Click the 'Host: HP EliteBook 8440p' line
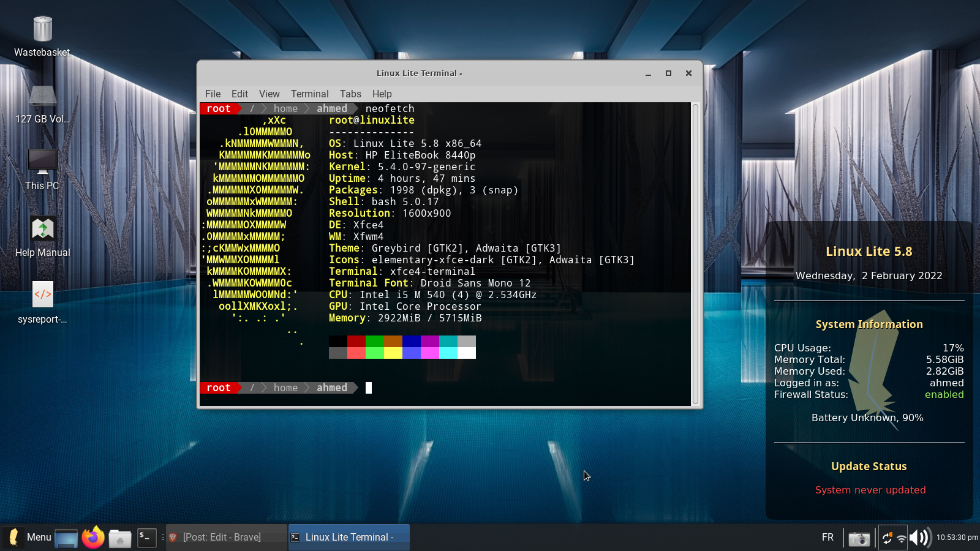This screenshot has height=551, width=980. 402,155
